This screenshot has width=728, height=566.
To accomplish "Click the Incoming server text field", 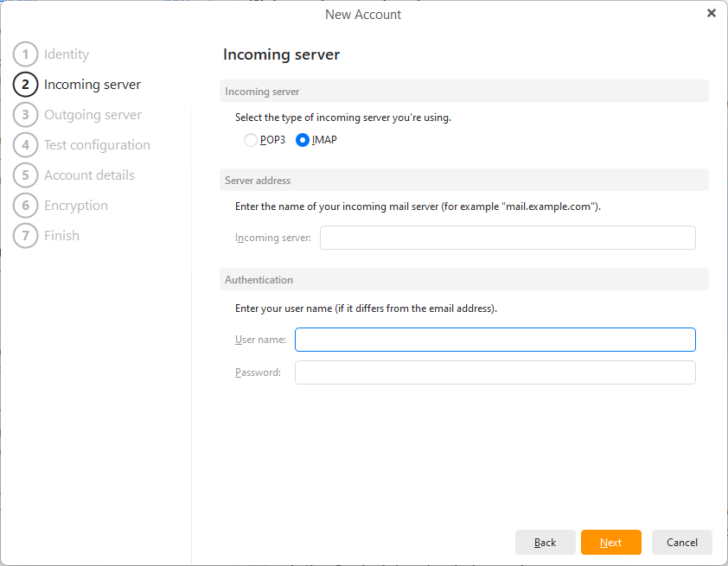I will coord(508,238).
